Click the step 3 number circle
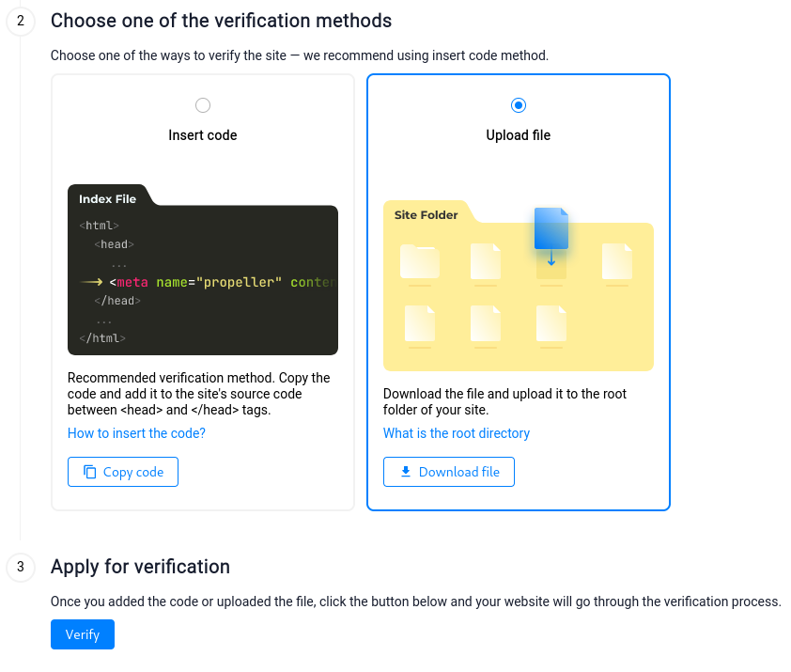 (21, 567)
